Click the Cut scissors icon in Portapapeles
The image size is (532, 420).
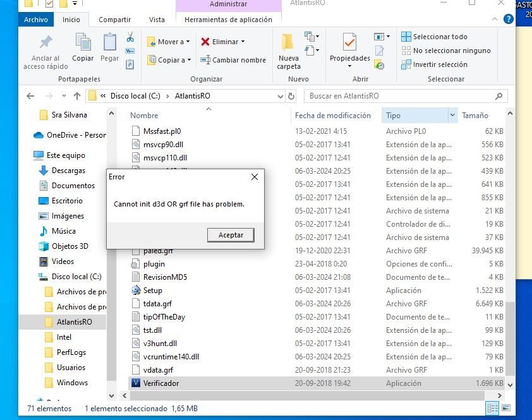pos(130,37)
